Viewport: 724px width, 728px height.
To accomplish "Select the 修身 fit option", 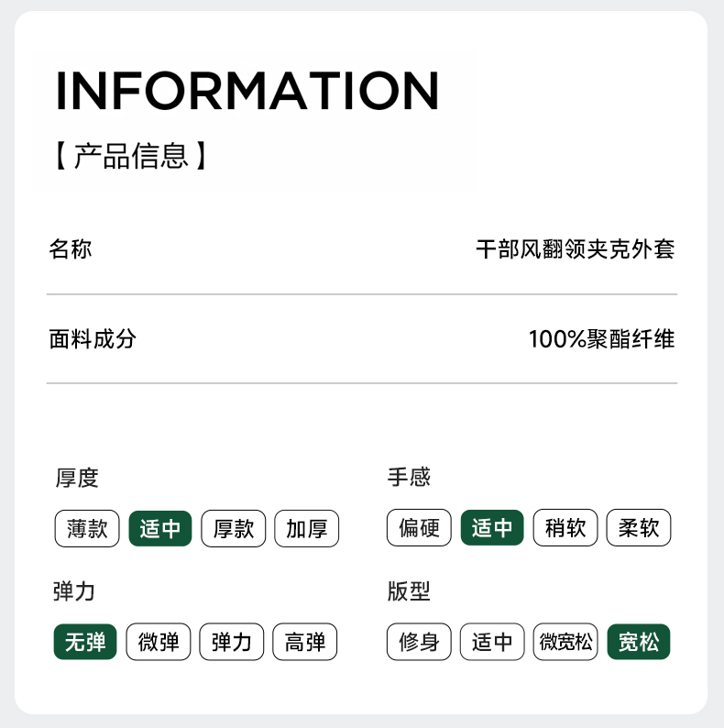I will pyautogui.click(x=419, y=642).
